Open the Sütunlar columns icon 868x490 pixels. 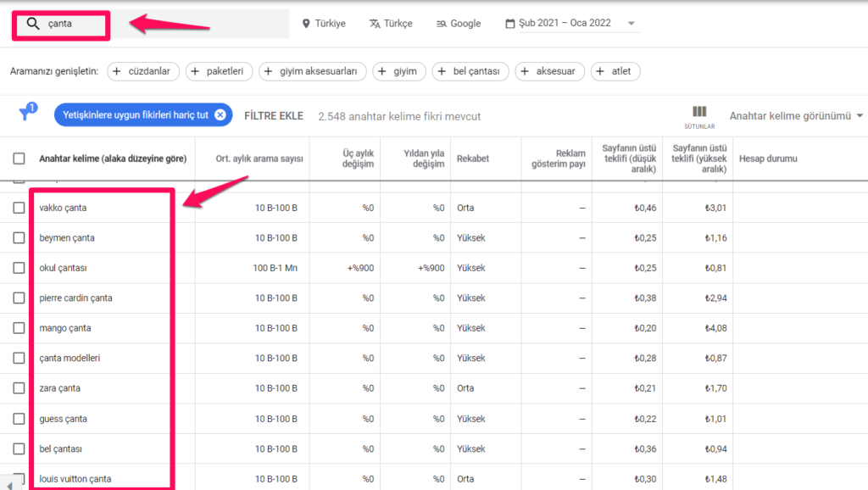tap(699, 116)
